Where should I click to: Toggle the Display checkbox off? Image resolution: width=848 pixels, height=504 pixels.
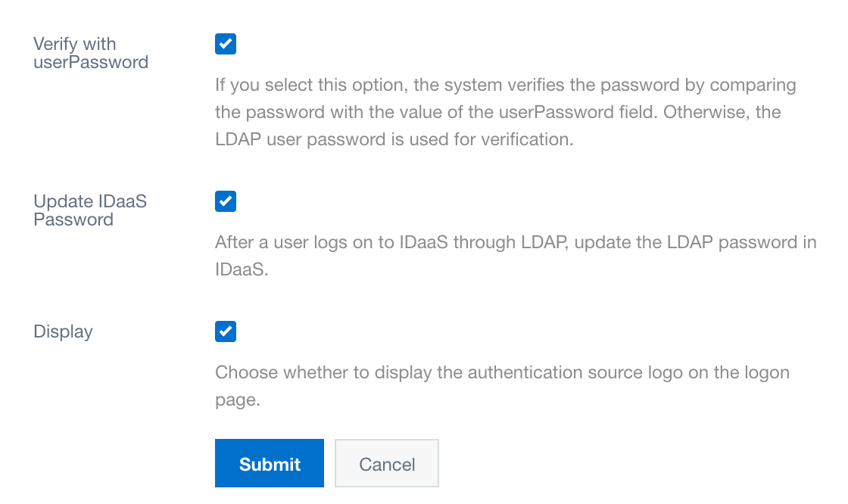tap(226, 331)
